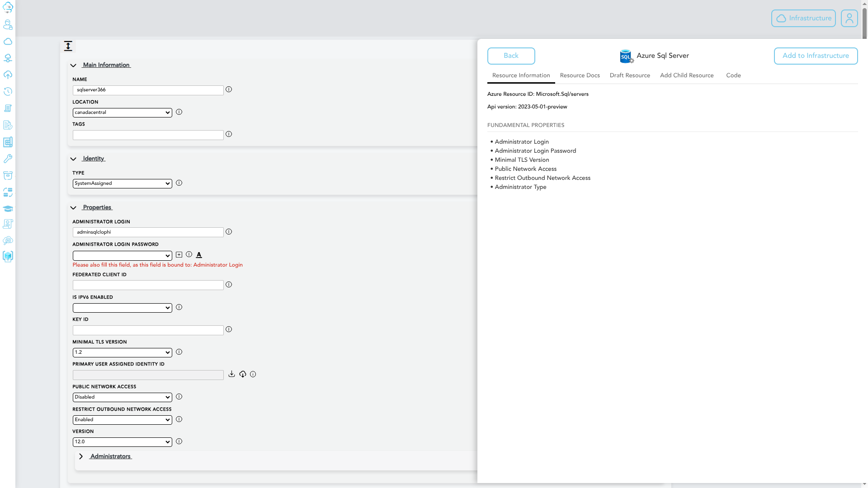Click the underlined A icon beside password
Screen dimensions: 868x488
(x=199, y=255)
